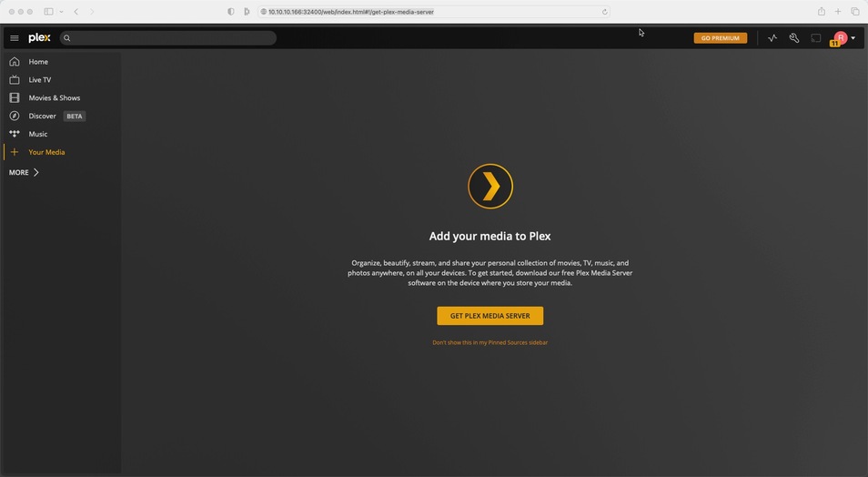Click GET PLEX MEDIA SERVER button
Viewport: 868px width, 477px height.
490,316
